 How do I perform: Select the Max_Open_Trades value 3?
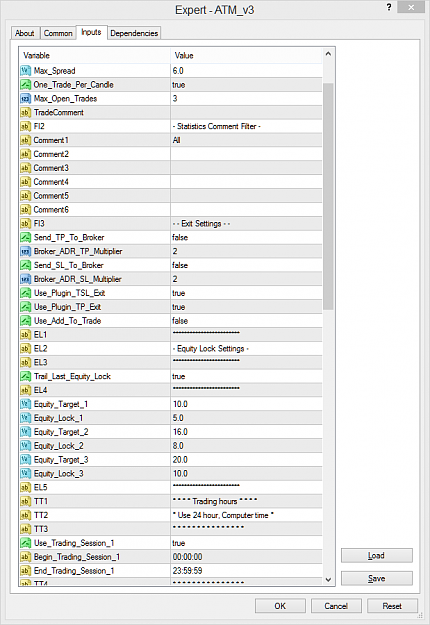175,98
